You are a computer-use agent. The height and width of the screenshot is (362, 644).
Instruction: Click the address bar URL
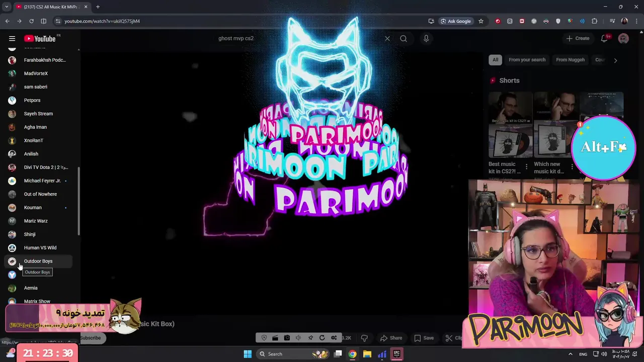coord(102,21)
